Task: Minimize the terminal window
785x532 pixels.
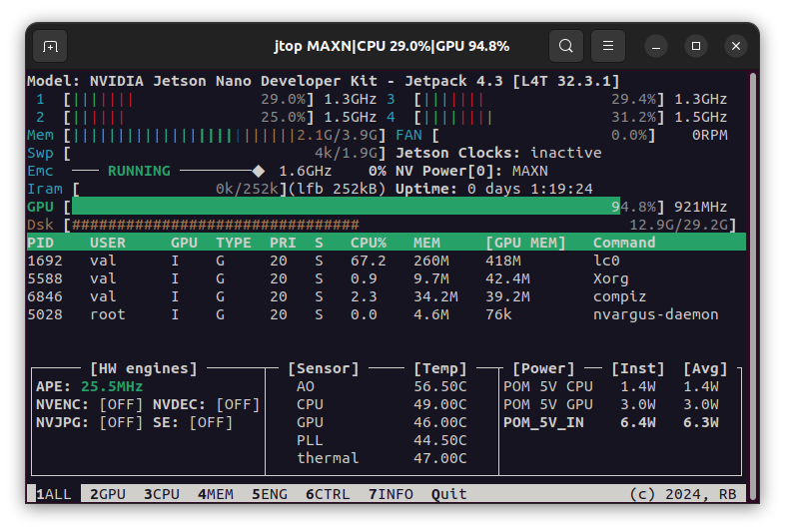Action: tap(656, 46)
